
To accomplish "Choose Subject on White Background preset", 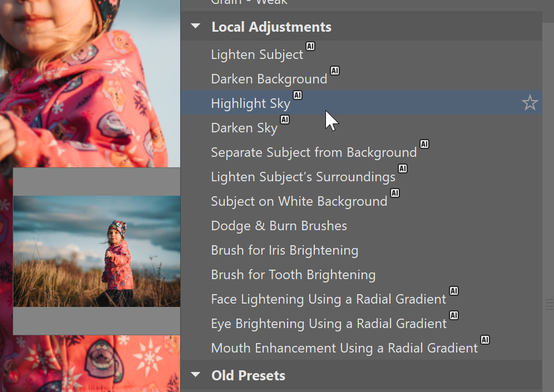I will (299, 201).
